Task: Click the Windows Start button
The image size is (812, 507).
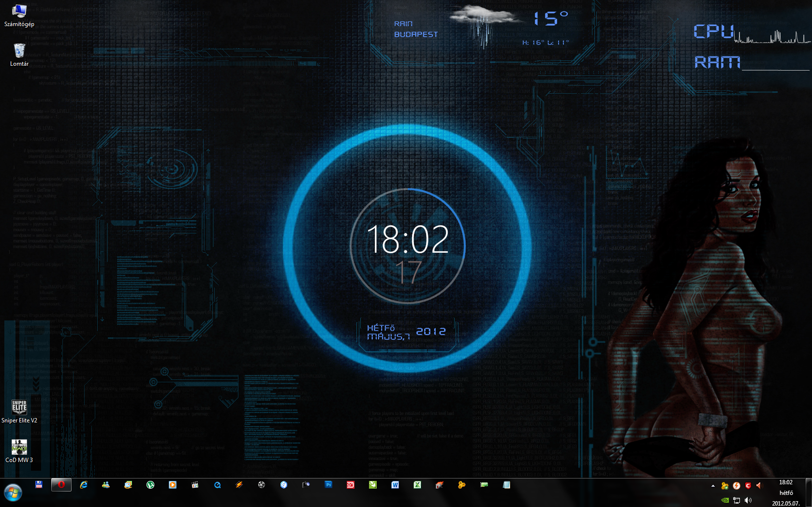Action: point(13,493)
